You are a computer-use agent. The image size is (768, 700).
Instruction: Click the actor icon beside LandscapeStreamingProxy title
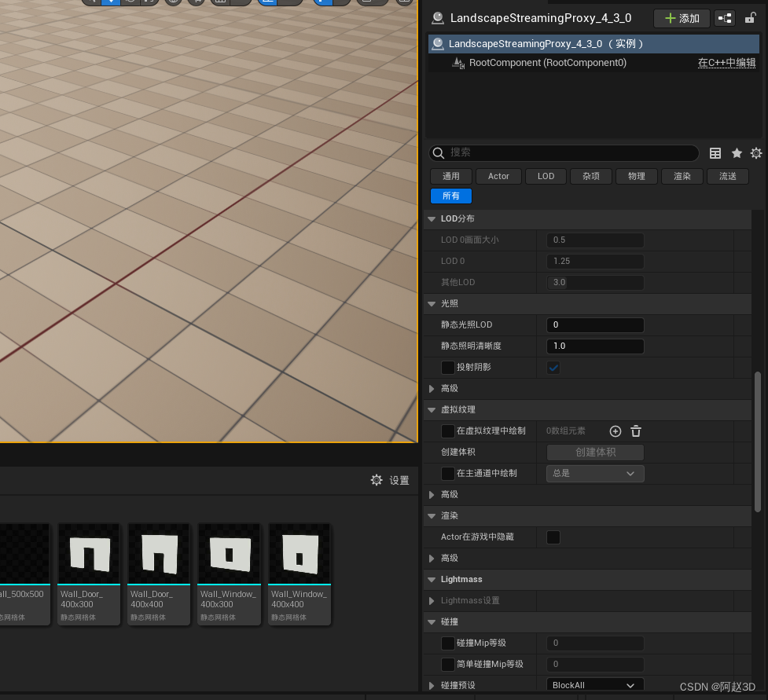point(437,19)
